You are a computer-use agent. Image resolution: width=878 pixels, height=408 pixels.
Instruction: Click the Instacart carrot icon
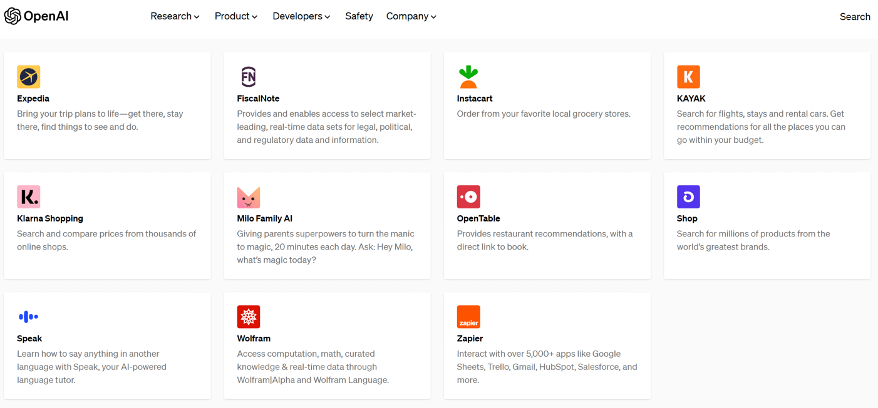click(469, 77)
